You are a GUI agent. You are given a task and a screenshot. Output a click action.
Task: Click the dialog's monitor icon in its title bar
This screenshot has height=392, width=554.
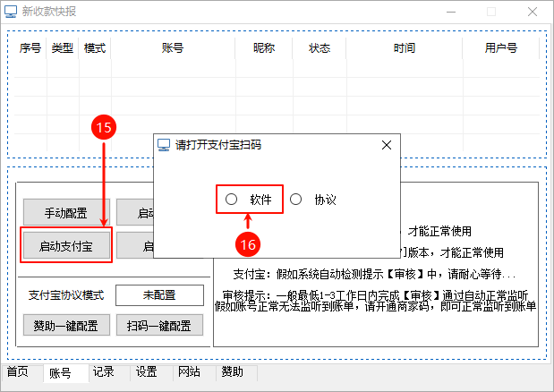pyautogui.click(x=164, y=145)
